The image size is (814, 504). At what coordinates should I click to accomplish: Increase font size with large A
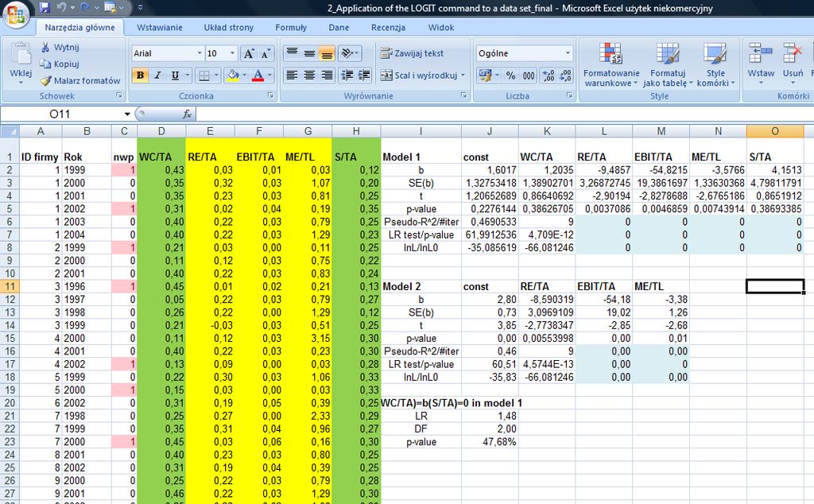point(249,53)
